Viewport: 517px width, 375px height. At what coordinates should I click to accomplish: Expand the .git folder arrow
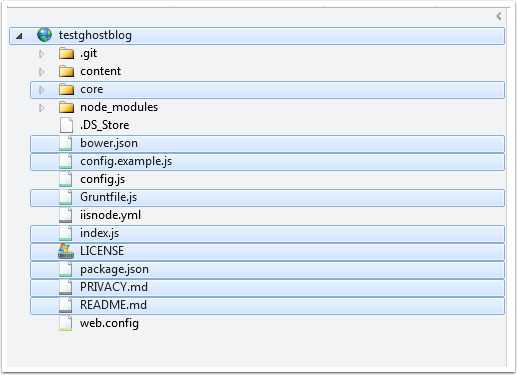41,54
